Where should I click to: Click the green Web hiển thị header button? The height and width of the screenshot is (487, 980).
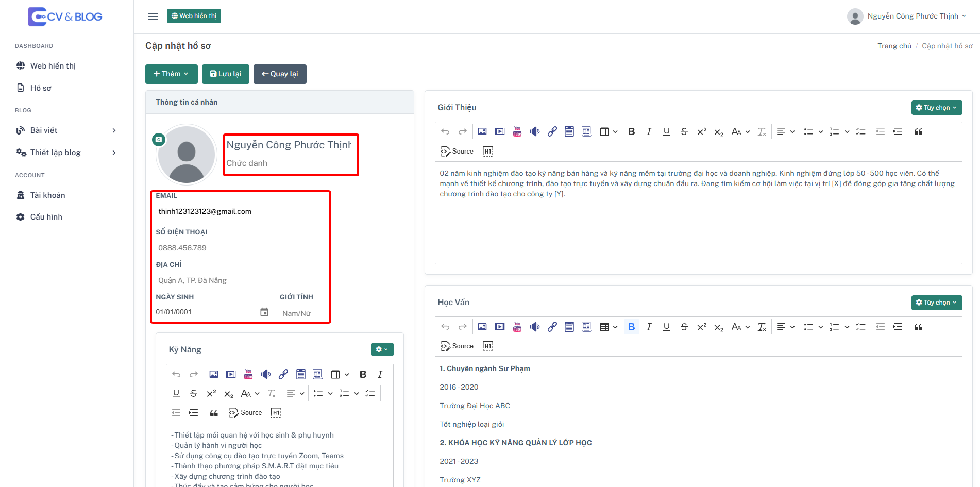[x=194, y=16]
